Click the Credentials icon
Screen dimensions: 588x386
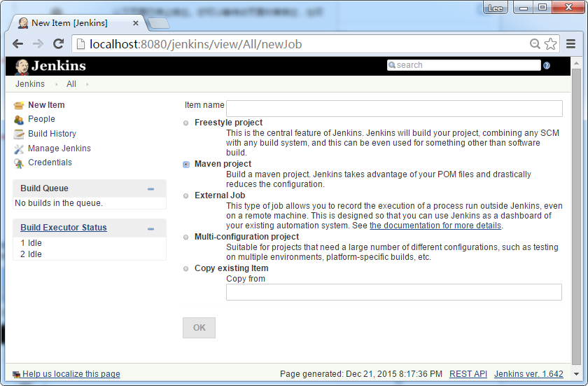pyautogui.click(x=19, y=163)
